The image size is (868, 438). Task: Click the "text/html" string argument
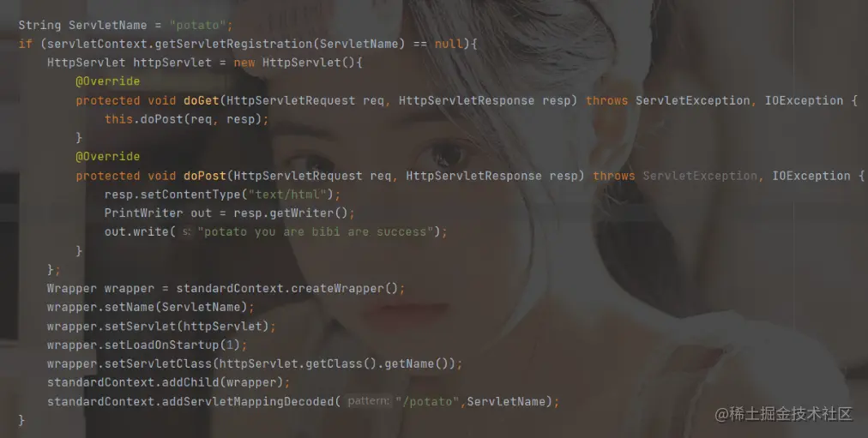288,194
